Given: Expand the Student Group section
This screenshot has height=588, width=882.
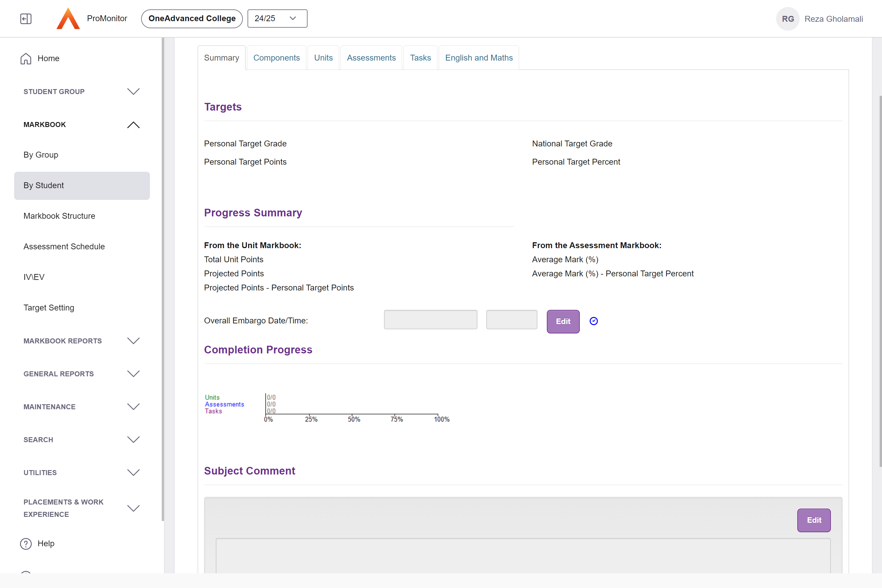Looking at the screenshot, I should (133, 91).
